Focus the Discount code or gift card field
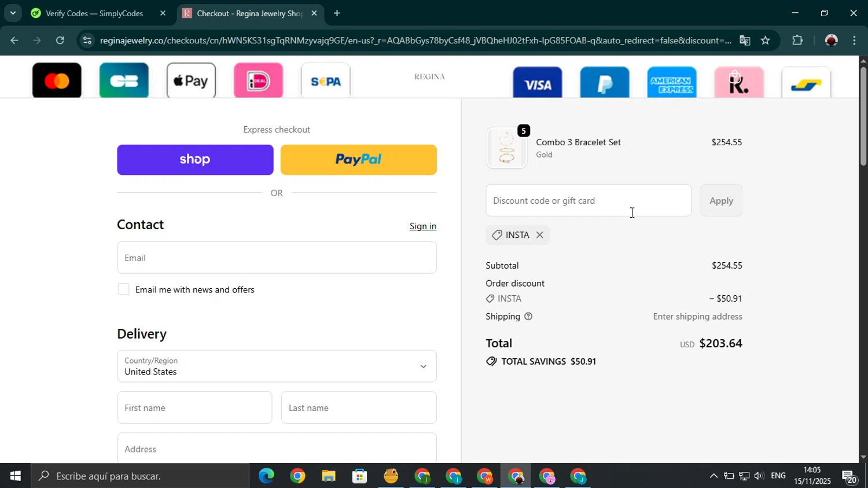Screen dimensions: 868x488 (x=589, y=200)
